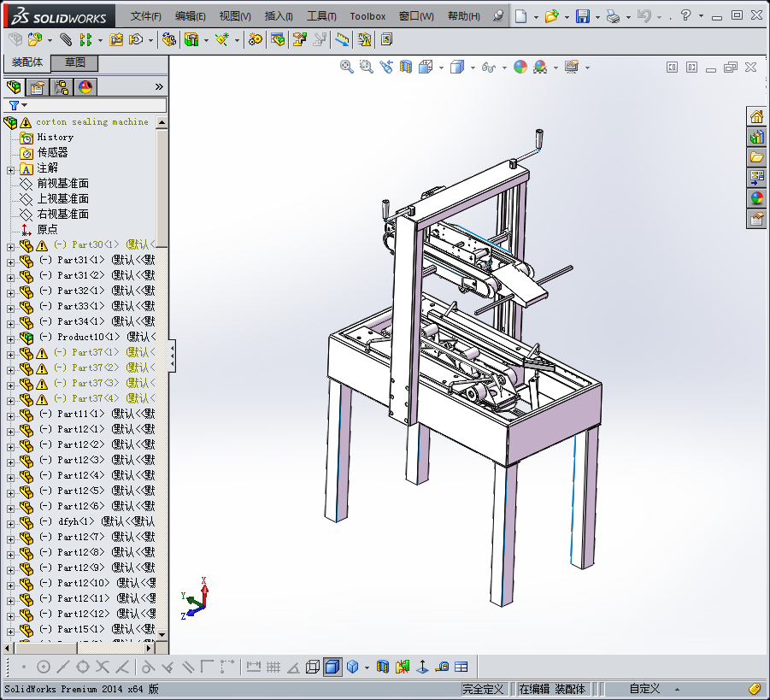Expand the Product10<1> tree node
The width and height of the screenshot is (770, 700).
(x=10, y=339)
